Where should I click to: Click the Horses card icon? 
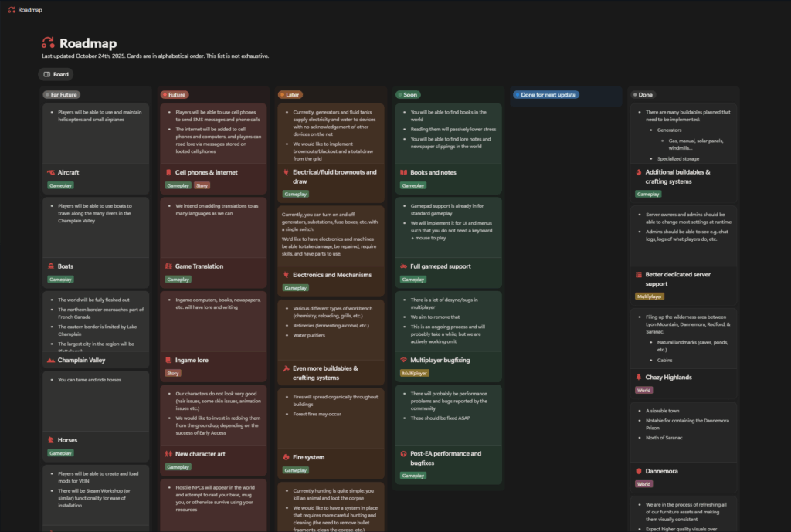pyautogui.click(x=51, y=440)
